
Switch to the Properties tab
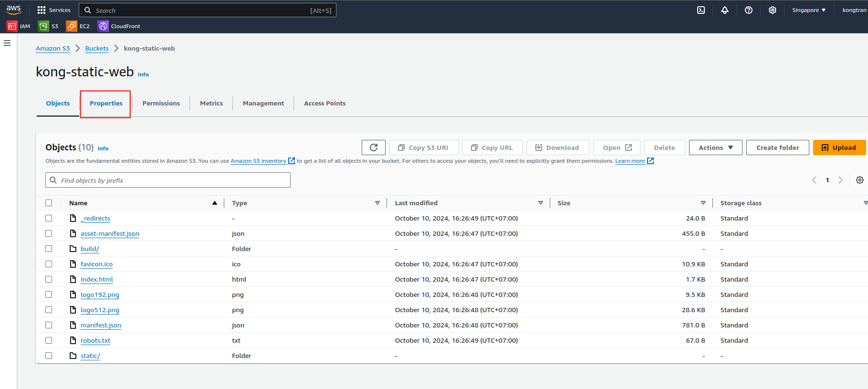pos(106,103)
